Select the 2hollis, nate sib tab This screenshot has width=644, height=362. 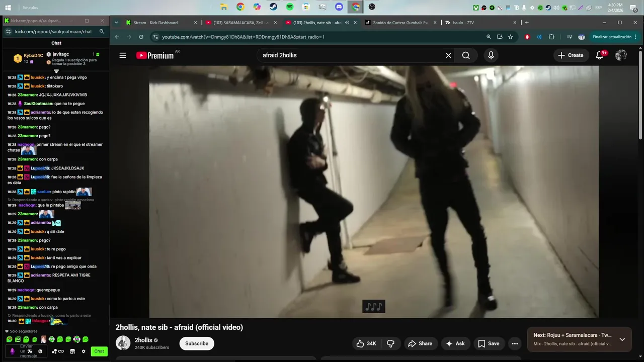pos(317,23)
